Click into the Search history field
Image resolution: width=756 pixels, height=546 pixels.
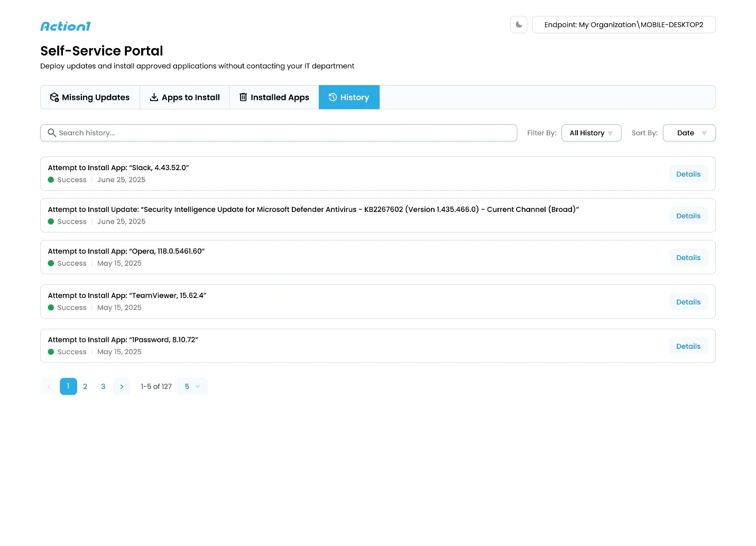[x=285, y=133]
